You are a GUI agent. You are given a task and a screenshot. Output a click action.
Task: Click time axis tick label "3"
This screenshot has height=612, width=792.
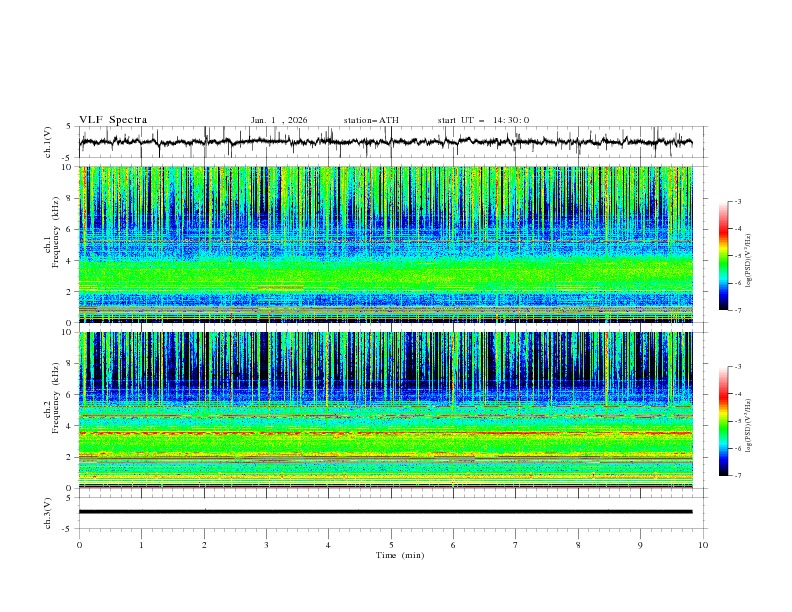[266, 545]
